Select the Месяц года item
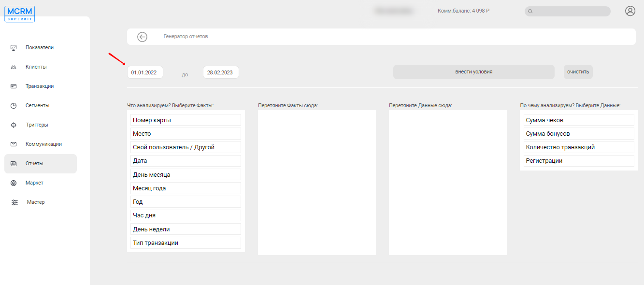The image size is (644, 285). tap(186, 188)
